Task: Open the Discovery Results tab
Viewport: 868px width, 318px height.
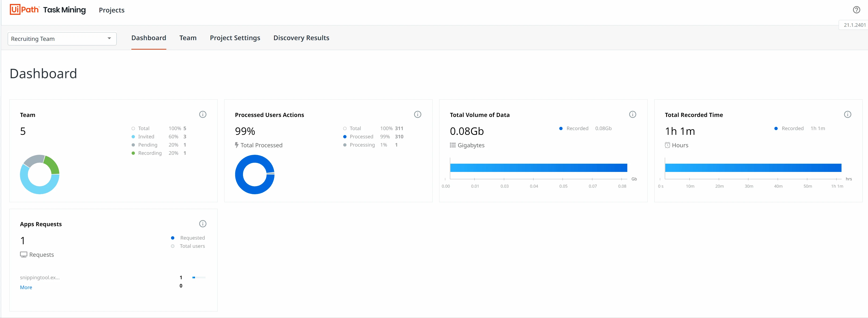Action: pos(301,38)
